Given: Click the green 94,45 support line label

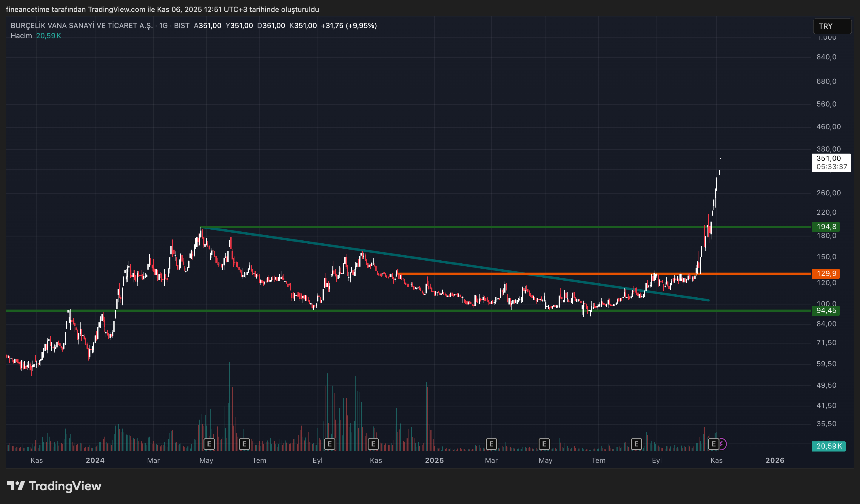Looking at the screenshot, I should (826, 311).
